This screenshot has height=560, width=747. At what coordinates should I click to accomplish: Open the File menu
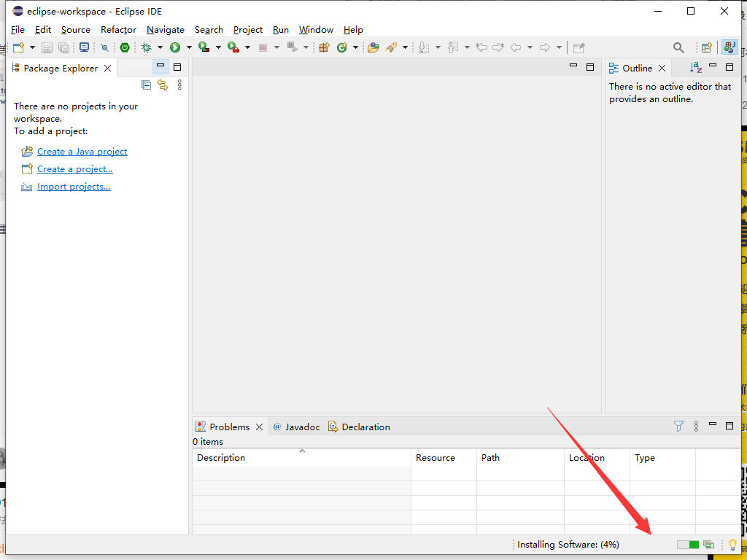[18, 29]
